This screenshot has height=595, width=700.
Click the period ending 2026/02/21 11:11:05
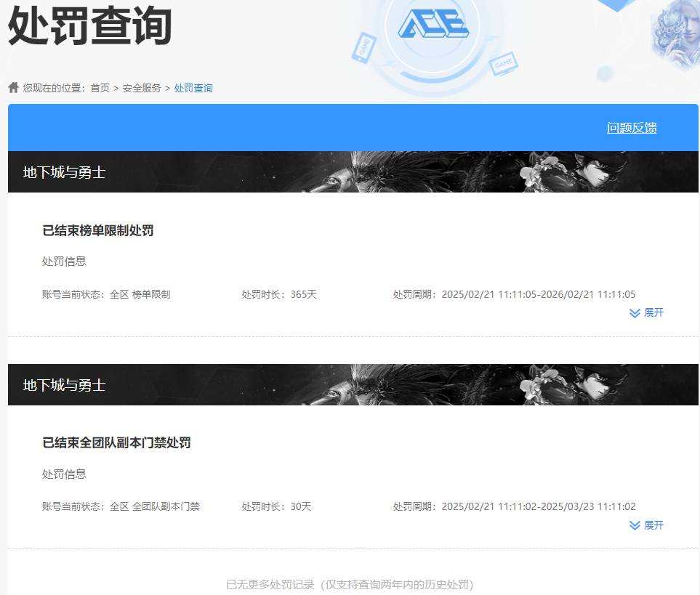[x=514, y=294]
